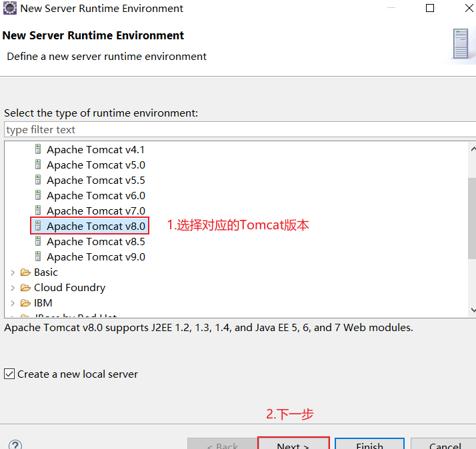Click the Finish button
The width and height of the screenshot is (476, 449).
369,444
